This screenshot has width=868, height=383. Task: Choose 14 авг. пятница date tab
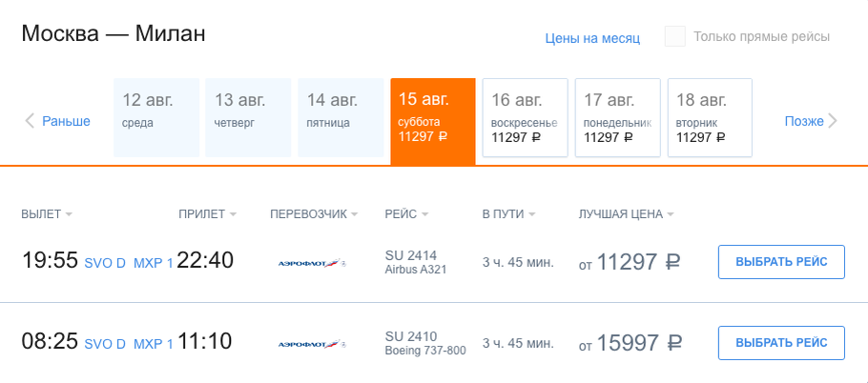pyautogui.click(x=341, y=117)
